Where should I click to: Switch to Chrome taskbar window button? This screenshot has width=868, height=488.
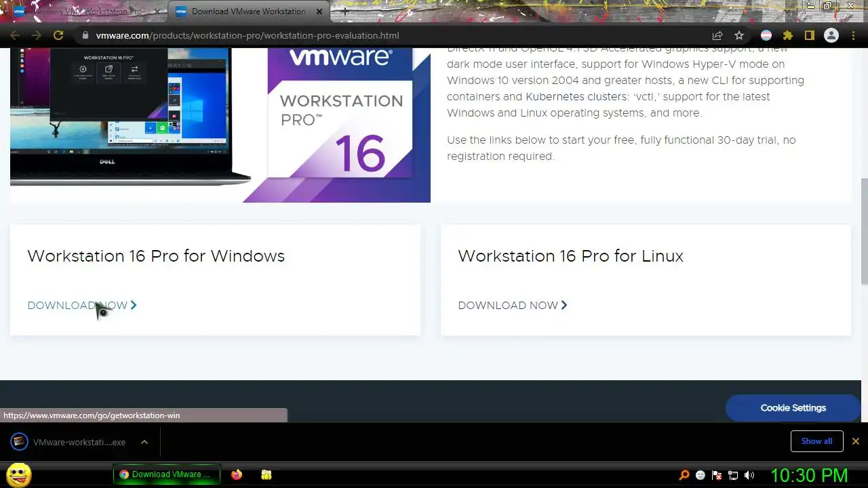coord(167,474)
